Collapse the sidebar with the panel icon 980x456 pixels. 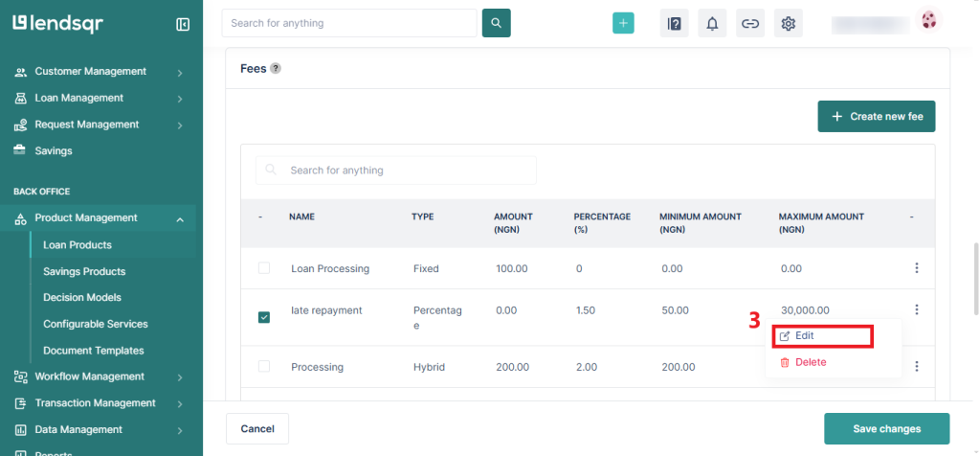point(183,24)
